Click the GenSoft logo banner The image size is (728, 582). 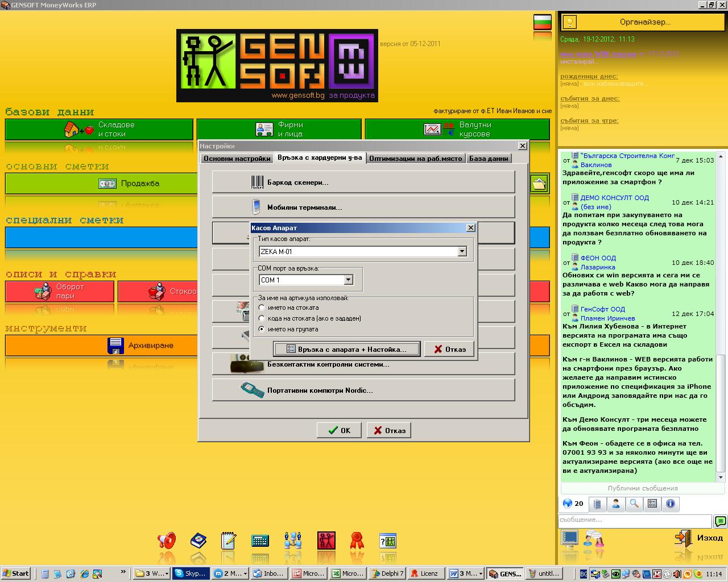[277, 65]
